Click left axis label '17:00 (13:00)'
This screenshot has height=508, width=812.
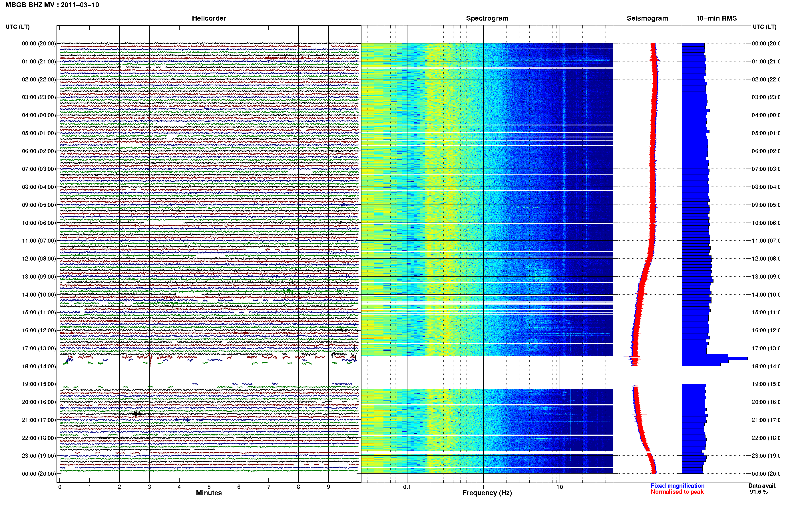tap(39, 348)
